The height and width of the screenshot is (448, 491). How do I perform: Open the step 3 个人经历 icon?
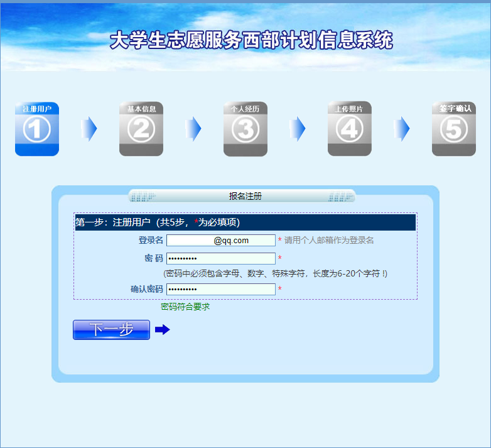[x=245, y=129]
